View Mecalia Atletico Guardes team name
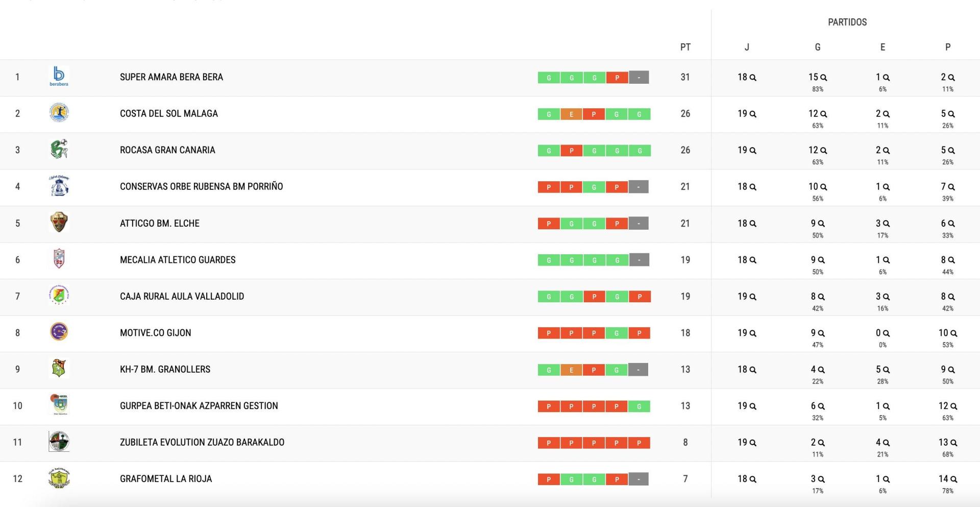This screenshot has height=507, width=980. coord(178,259)
